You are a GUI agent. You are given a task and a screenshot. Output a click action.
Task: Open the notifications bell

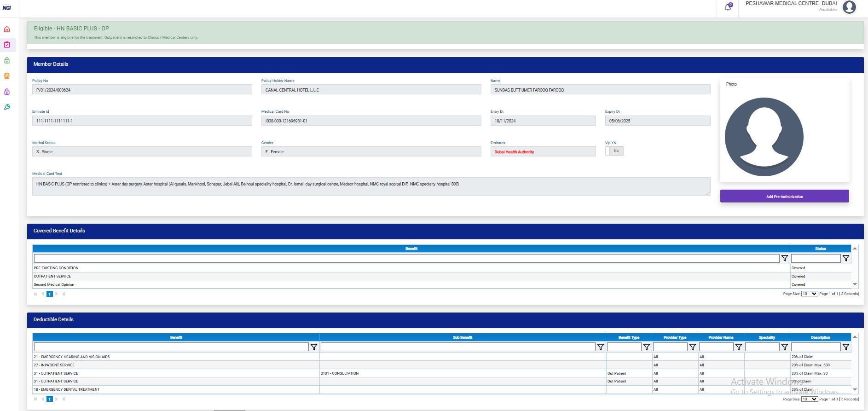click(728, 7)
